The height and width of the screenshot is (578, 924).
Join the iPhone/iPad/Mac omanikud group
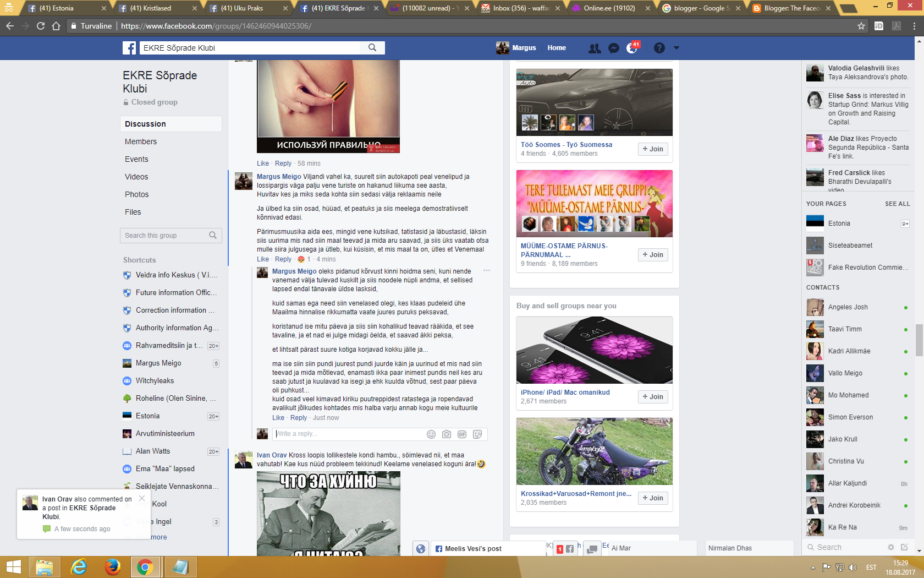653,397
